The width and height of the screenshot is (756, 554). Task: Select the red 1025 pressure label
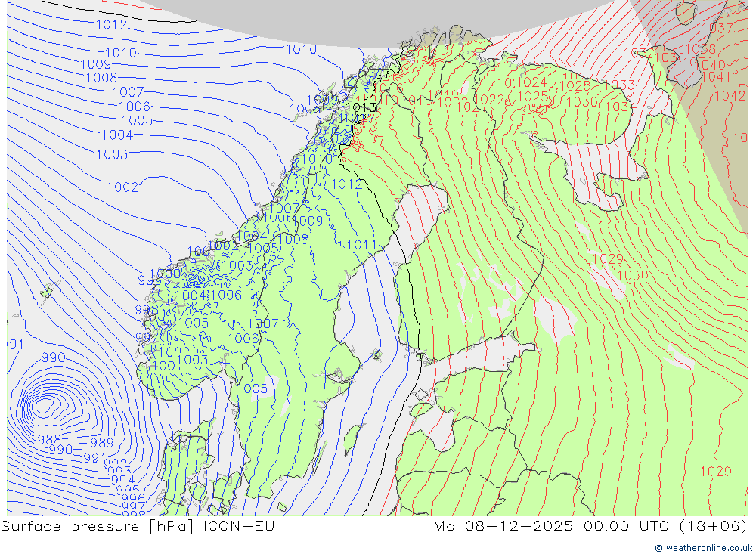(x=533, y=97)
